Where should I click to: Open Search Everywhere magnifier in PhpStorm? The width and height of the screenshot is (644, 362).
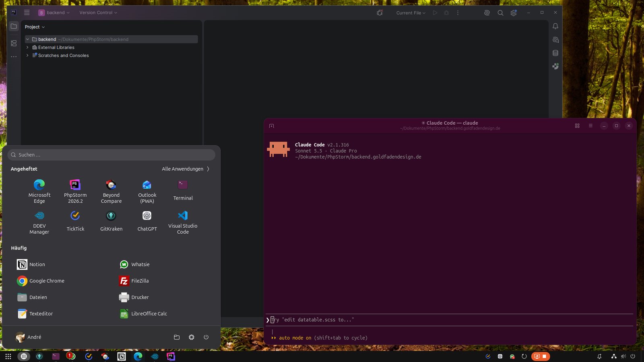tap(500, 13)
